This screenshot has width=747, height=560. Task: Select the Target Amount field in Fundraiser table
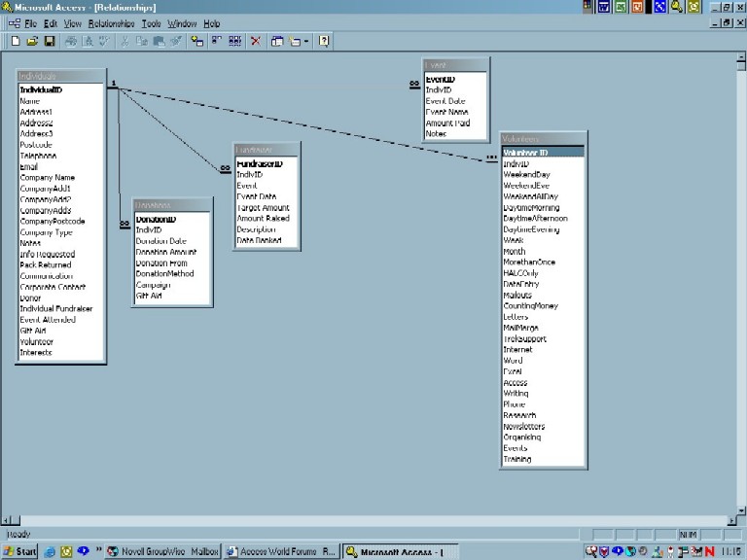[263, 208]
